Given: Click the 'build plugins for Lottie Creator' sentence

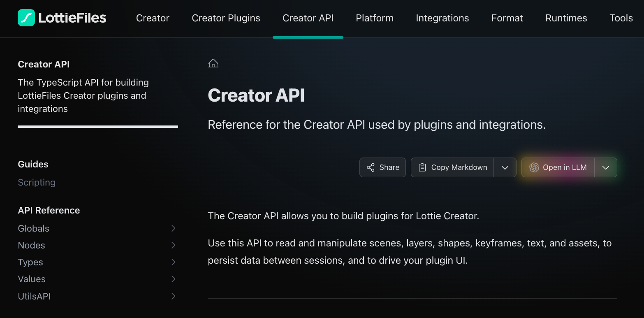Looking at the screenshot, I should [343, 216].
